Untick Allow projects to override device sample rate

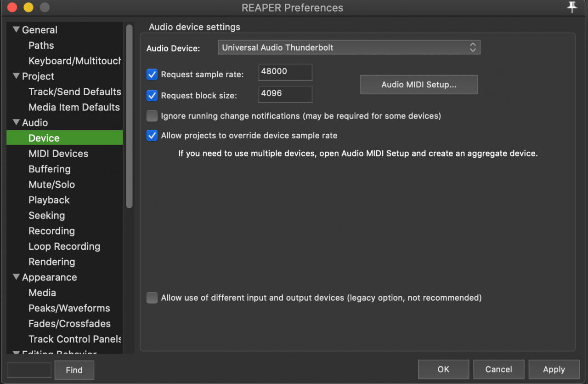[152, 136]
